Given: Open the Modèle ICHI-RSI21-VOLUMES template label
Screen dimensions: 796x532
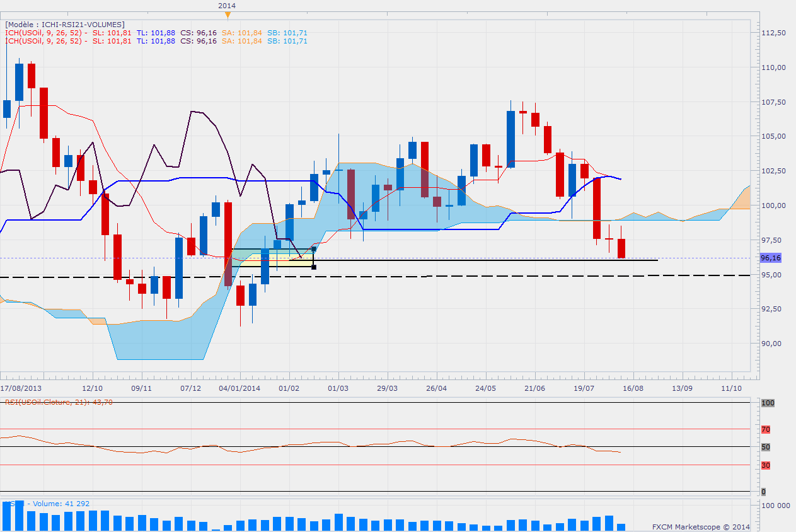Looking at the screenshot, I should point(64,24).
